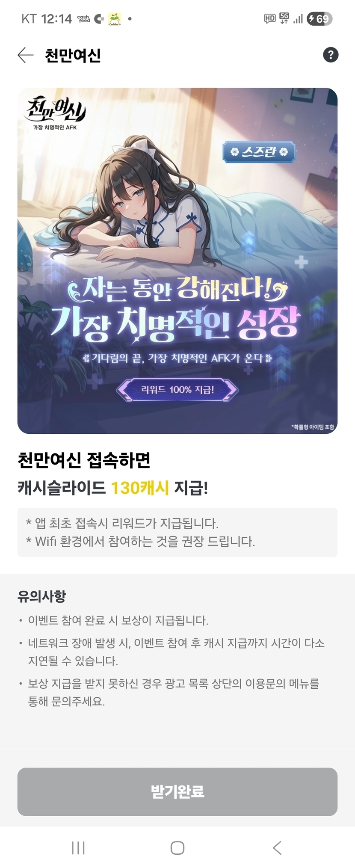Viewport: 355px width, 868px height.
Task: Tap the 5G network status icon
Action: click(284, 18)
